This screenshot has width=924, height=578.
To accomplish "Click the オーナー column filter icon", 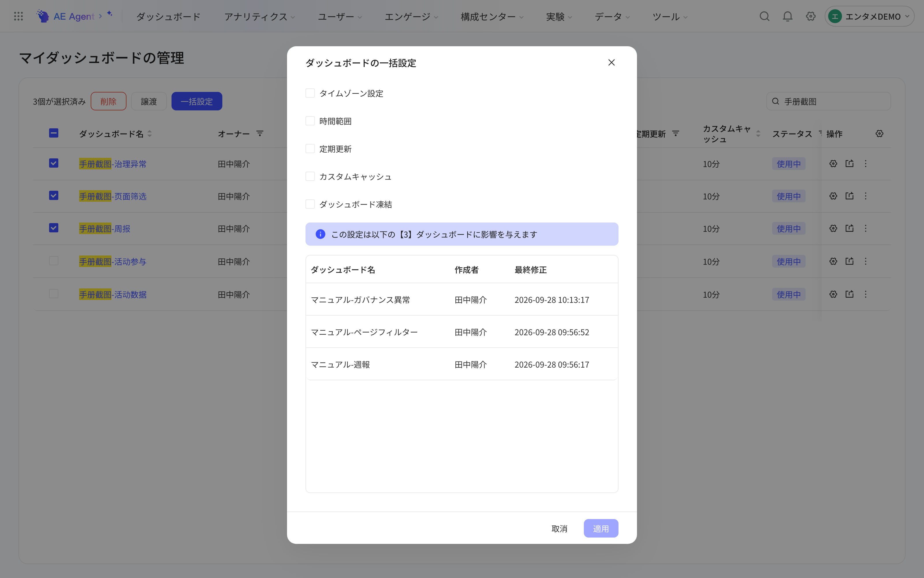I will point(260,134).
